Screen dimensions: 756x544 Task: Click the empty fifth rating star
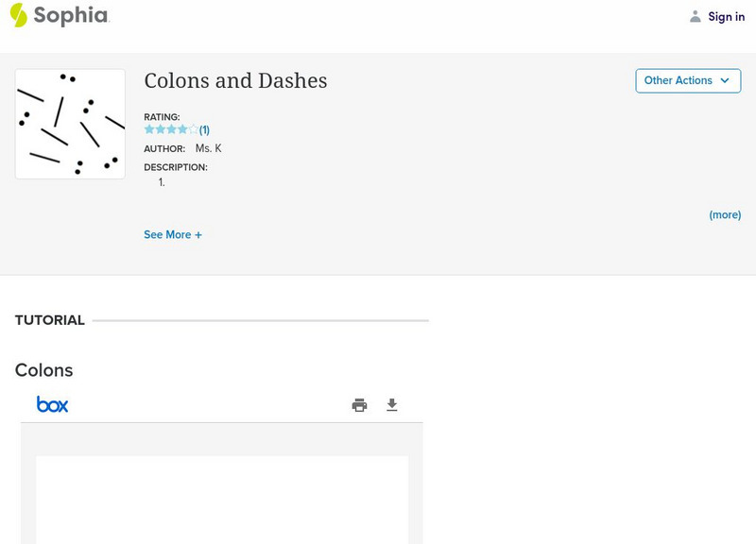tap(192, 128)
